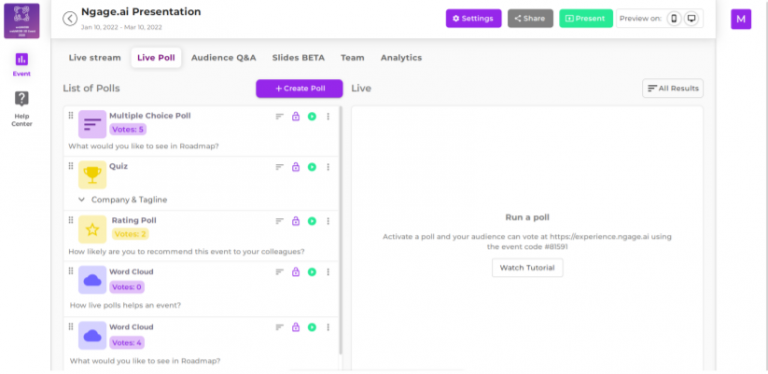Open more options menu for Quiz
Image resolution: width=768 pixels, height=374 pixels.
pos(328,167)
